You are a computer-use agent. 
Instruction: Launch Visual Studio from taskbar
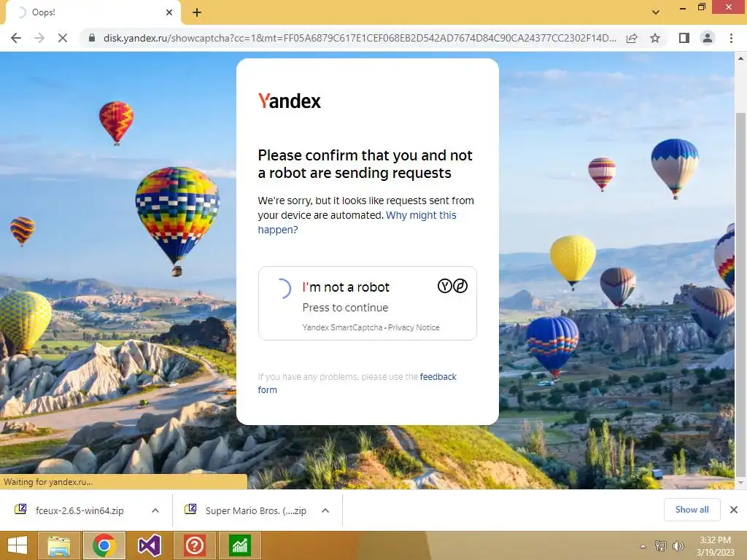coord(149,545)
